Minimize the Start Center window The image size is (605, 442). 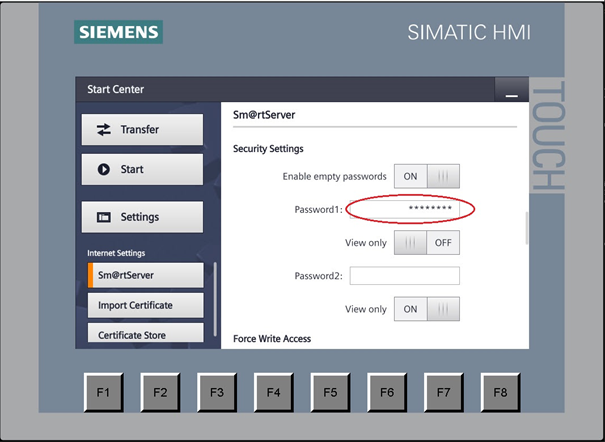(x=512, y=90)
